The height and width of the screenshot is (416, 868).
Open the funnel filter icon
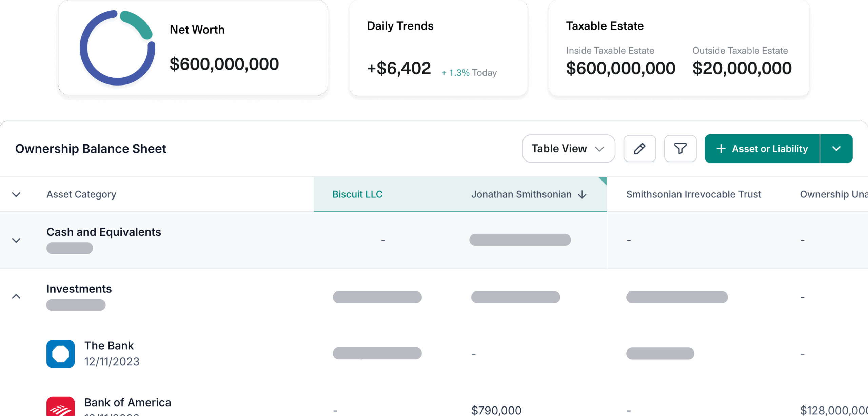680,149
